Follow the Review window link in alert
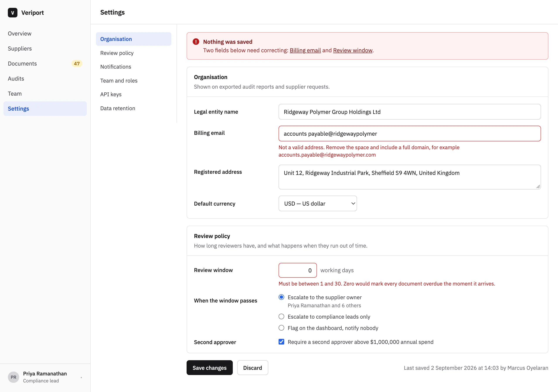The height and width of the screenshot is (392, 558). pyautogui.click(x=353, y=50)
